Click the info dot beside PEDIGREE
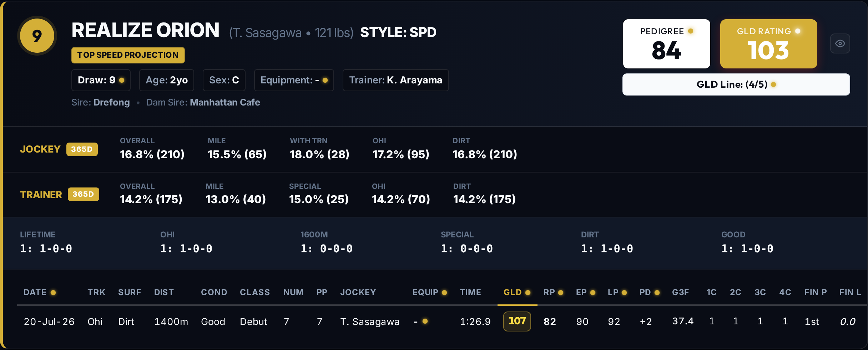 (691, 31)
